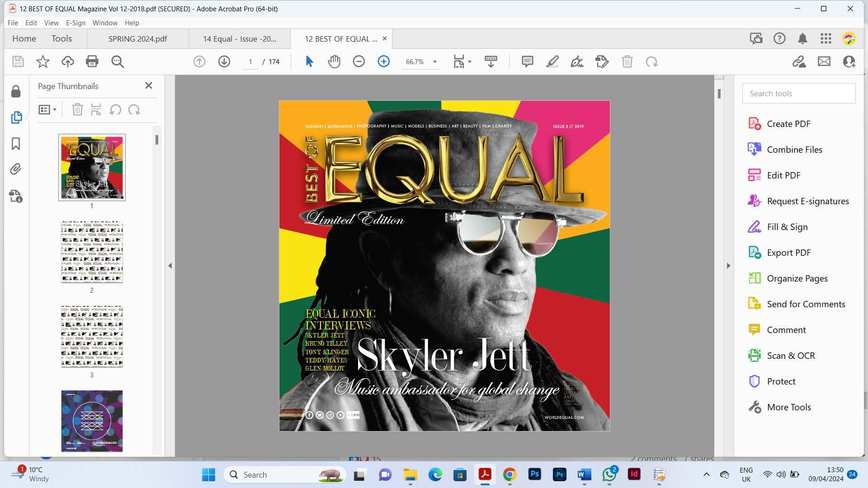Go to next page arrow
The width and height of the screenshot is (868, 488).
pyautogui.click(x=224, y=61)
